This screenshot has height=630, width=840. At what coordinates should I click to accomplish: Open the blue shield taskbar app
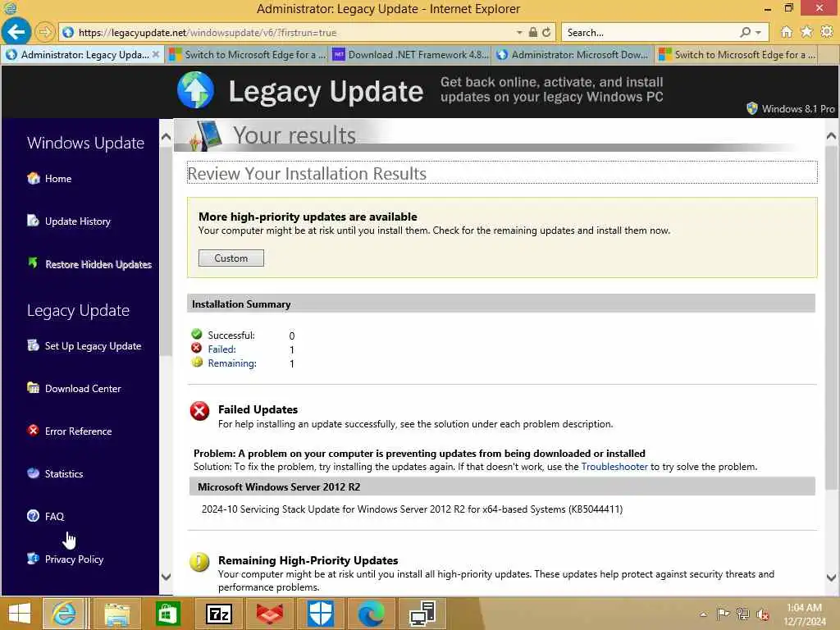click(x=321, y=614)
